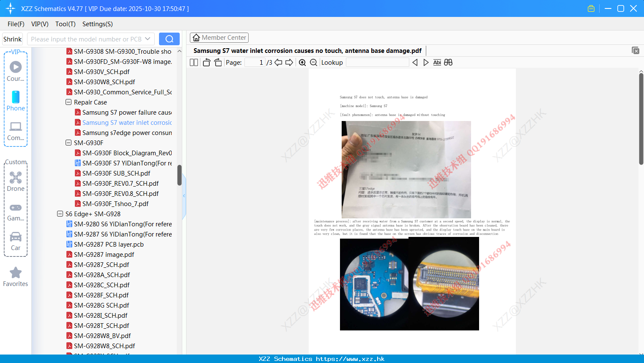
Task: Collapse the S6 Edge+ SM-G928 folder
Action: 60,214
